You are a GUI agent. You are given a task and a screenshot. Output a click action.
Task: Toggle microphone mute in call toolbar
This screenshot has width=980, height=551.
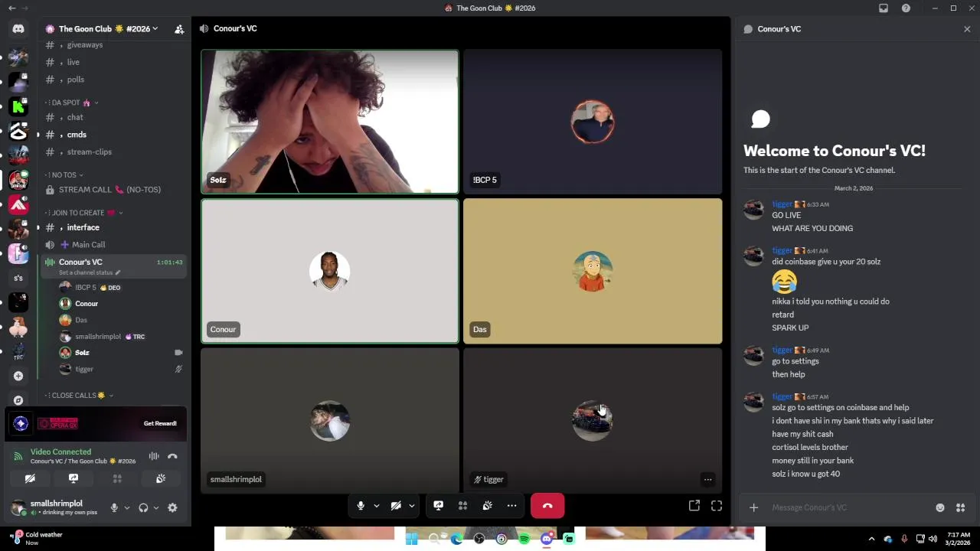(361, 506)
